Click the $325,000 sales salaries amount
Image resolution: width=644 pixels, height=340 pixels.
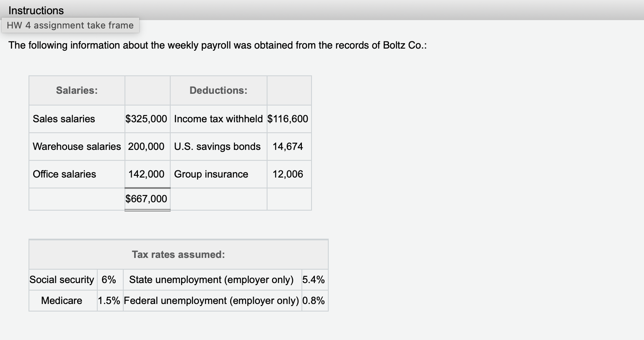click(147, 118)
